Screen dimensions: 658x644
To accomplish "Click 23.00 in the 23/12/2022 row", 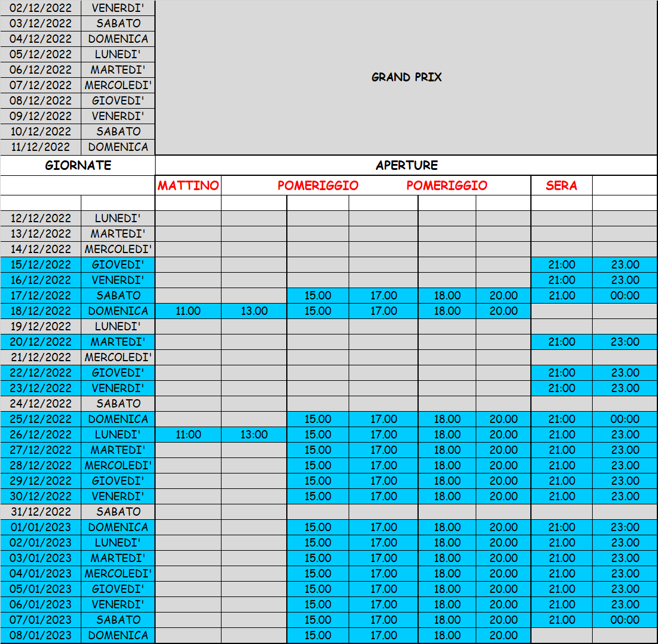I will pyautogui.click(x=625, y=389).
